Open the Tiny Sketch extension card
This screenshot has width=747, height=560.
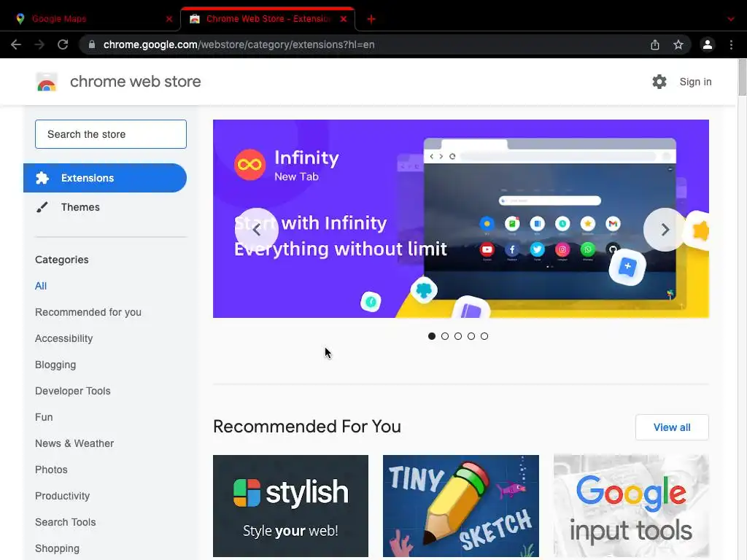461,506
